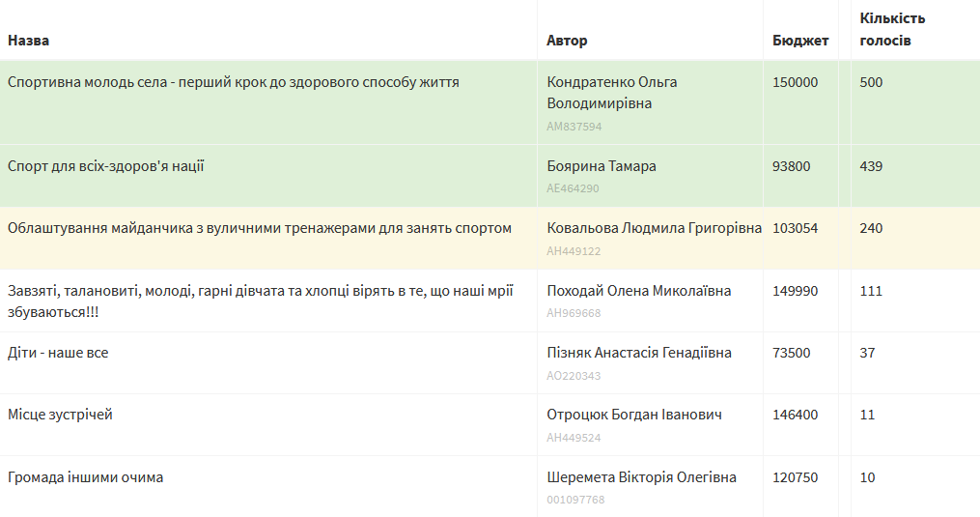
Task: Open project Місце зустрічей
Action: [x=60, y=415]
